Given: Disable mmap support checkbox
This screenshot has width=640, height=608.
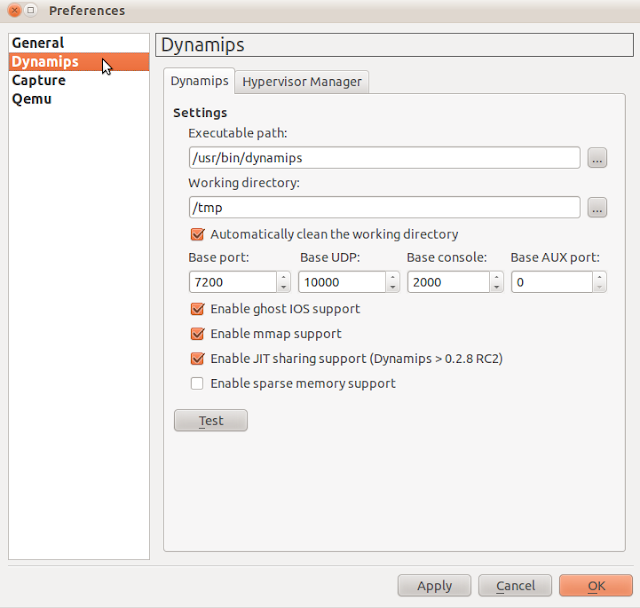Looking at the screenshot, I should coord(198,334).
